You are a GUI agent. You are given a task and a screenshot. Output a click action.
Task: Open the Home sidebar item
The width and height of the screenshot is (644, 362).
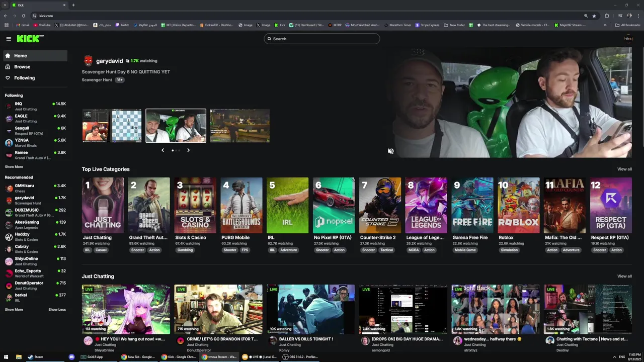35,56
